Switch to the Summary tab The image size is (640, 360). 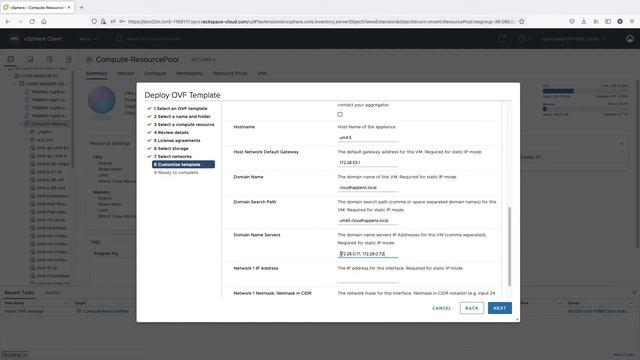96,73
